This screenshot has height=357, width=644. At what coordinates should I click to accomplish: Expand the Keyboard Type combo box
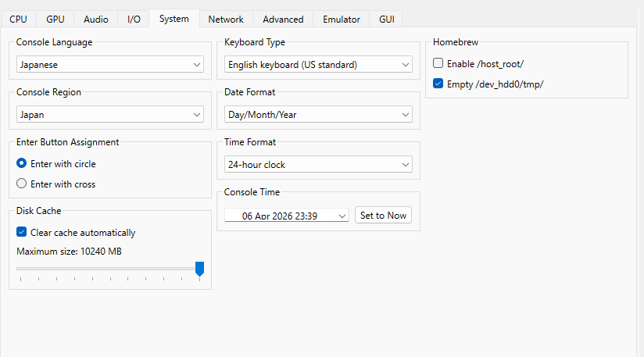coord(317,65)
